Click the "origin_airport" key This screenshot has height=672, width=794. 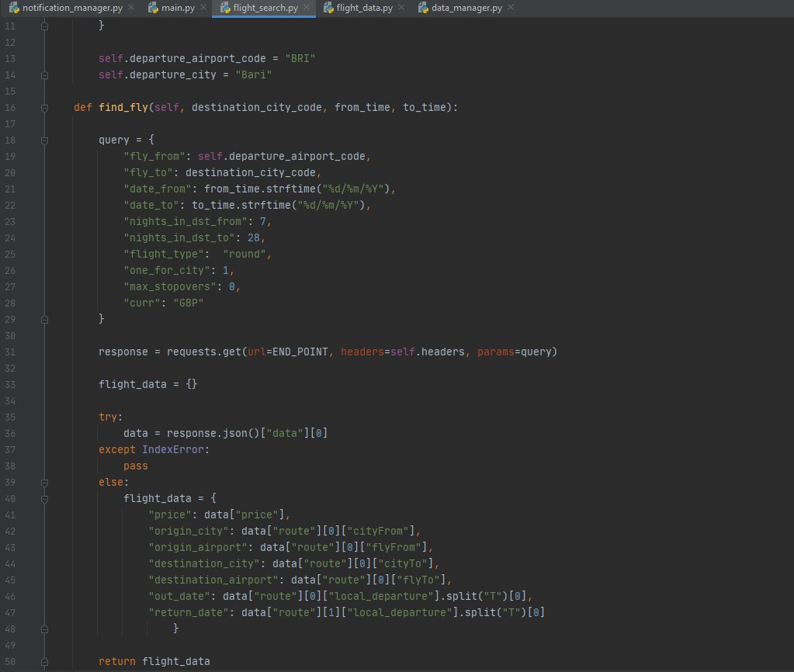[x=197, y=547]
